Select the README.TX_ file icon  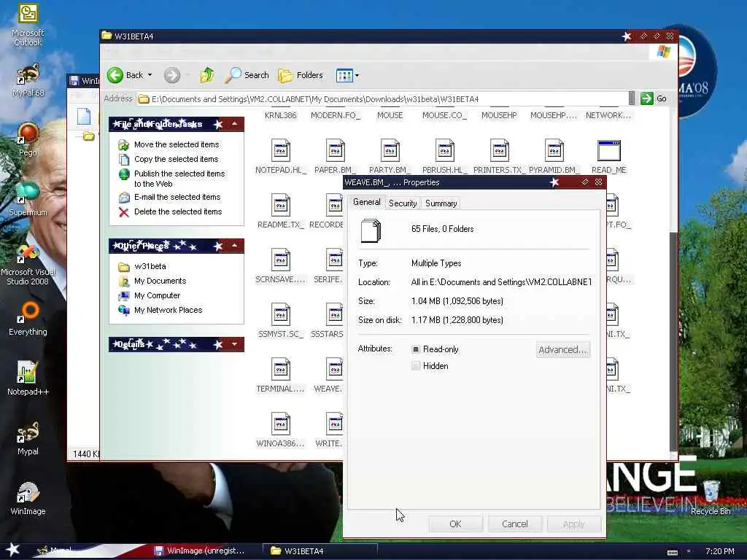click(x=281, y=205)
